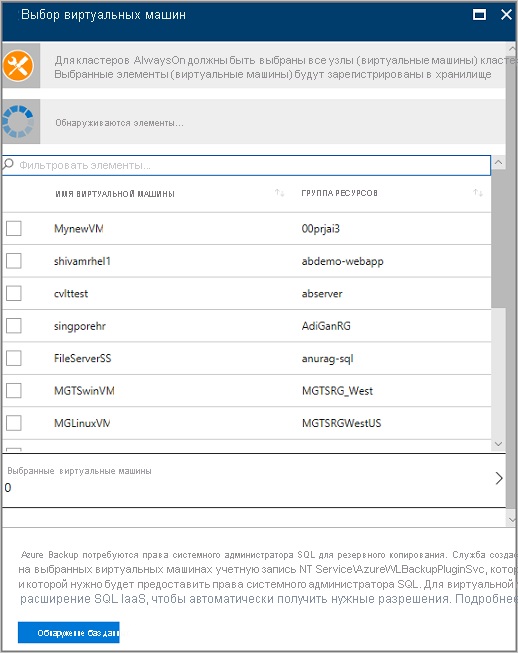Click the outer panel scroll down arrow
518x653 pixels.
pos(512,520)
